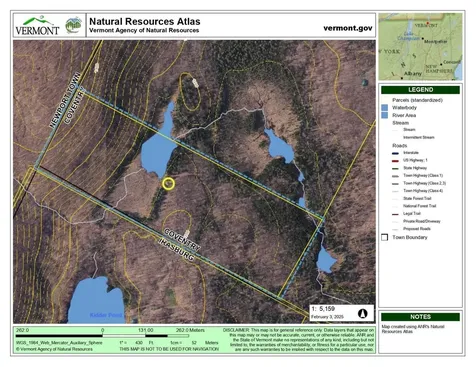Click the green NOTES header

(420, 317)
